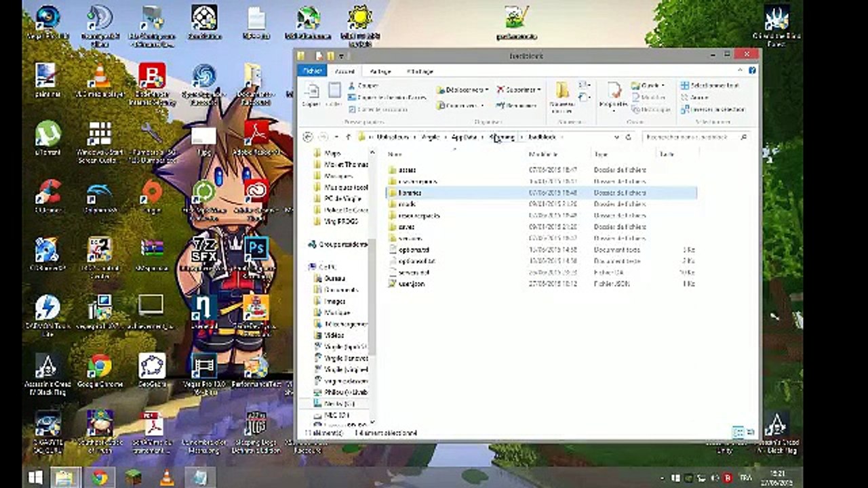
Task: Expand the Supprimer dropdown arrow
Action: (x=539, y=89)
